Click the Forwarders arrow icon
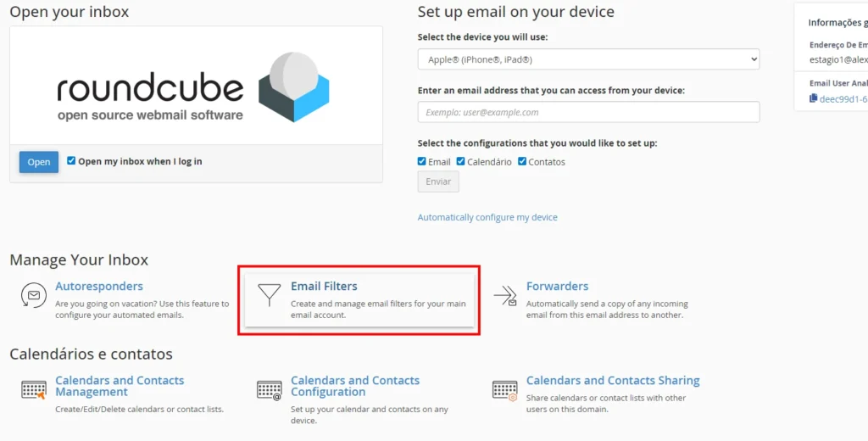 tap(505, 295)
